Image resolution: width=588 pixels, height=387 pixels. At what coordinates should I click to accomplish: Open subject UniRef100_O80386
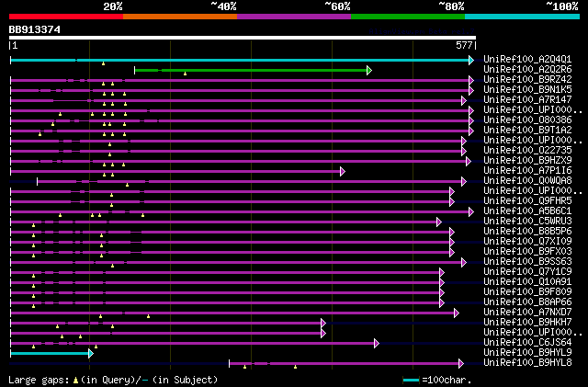coord(527,120)
